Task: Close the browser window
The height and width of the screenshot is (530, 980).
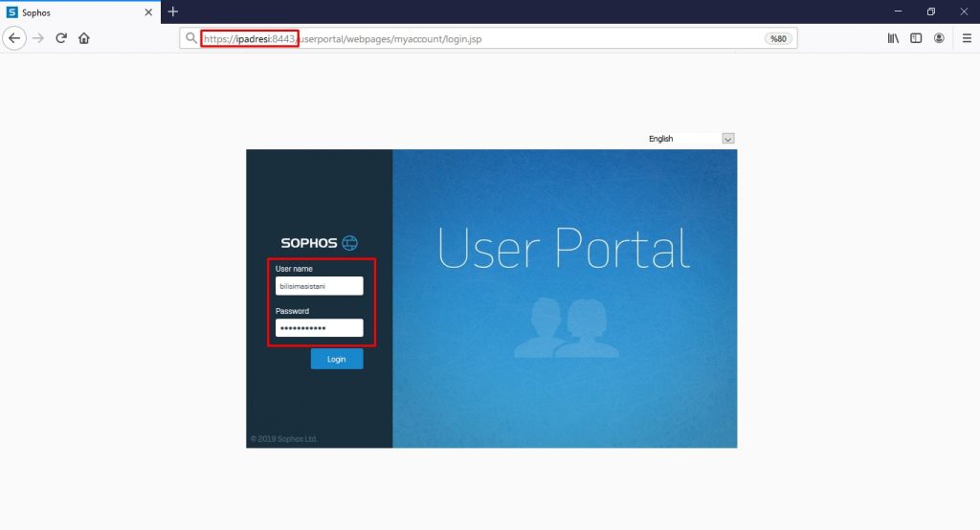Action: pos(964,11)
